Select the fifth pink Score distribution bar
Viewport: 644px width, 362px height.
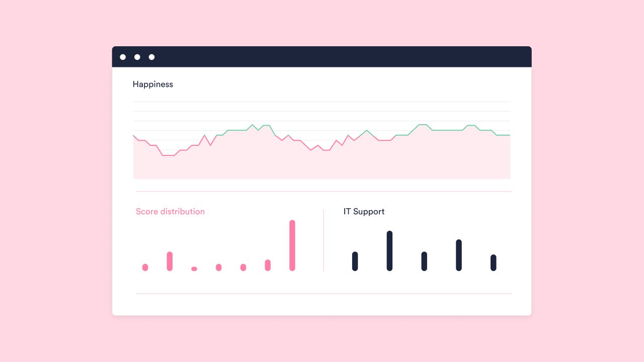click(x=243, y=267)
